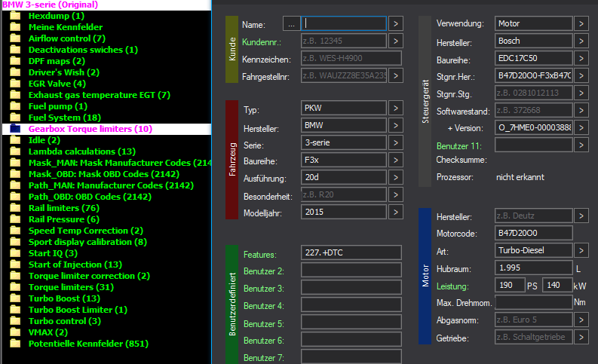
Task: Click the Turbo Boost (13) folder icon
Action: coord(15,298)
